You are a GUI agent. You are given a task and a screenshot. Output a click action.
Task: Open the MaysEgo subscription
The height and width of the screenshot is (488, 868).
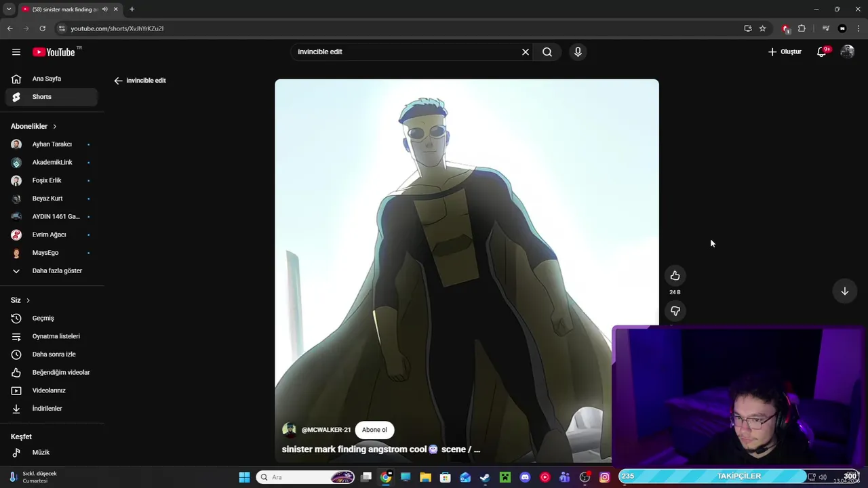(x=52, y=253)
